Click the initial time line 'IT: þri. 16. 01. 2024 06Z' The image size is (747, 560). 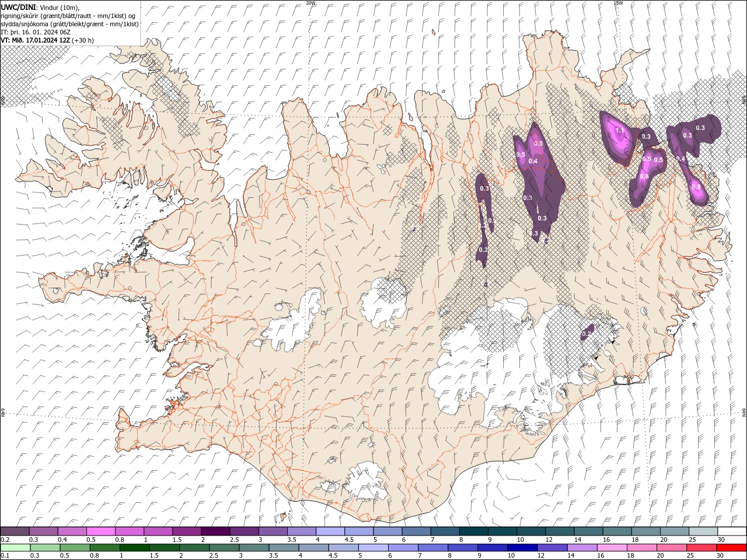[36, 32]
